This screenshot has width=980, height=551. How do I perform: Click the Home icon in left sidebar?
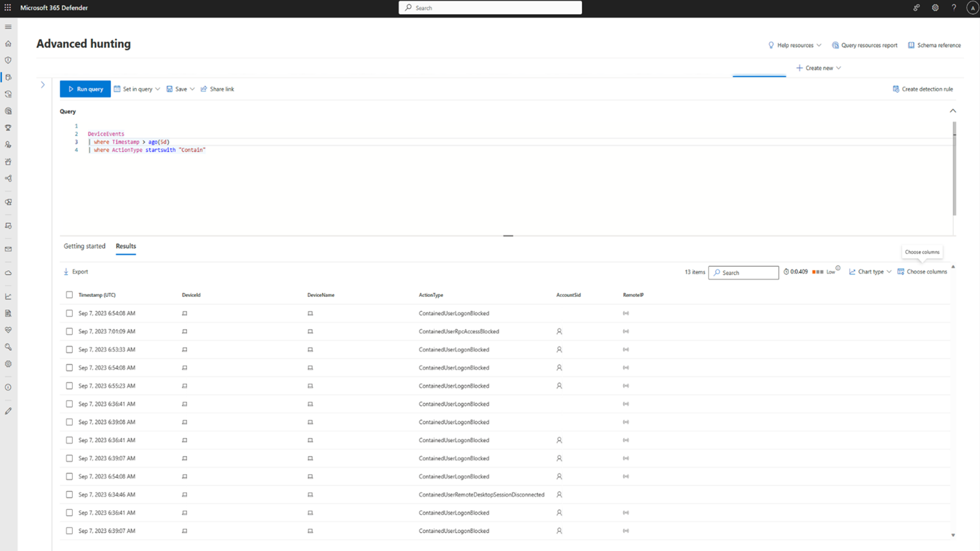(8, 44)
